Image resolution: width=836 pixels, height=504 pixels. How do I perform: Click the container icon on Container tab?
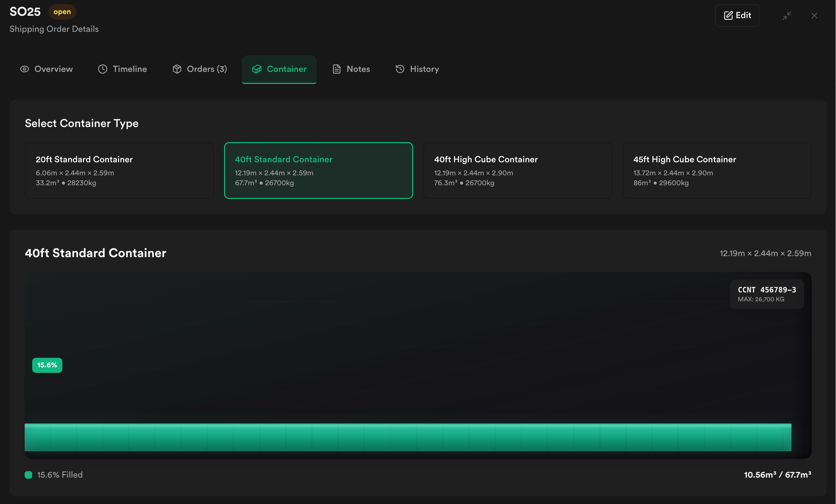(257, 69)
